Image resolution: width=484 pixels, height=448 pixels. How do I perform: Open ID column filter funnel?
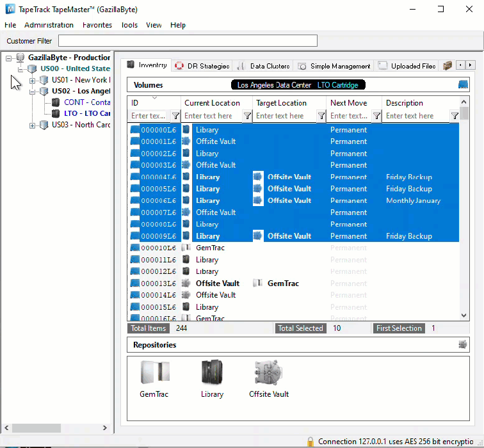point(175,116)
